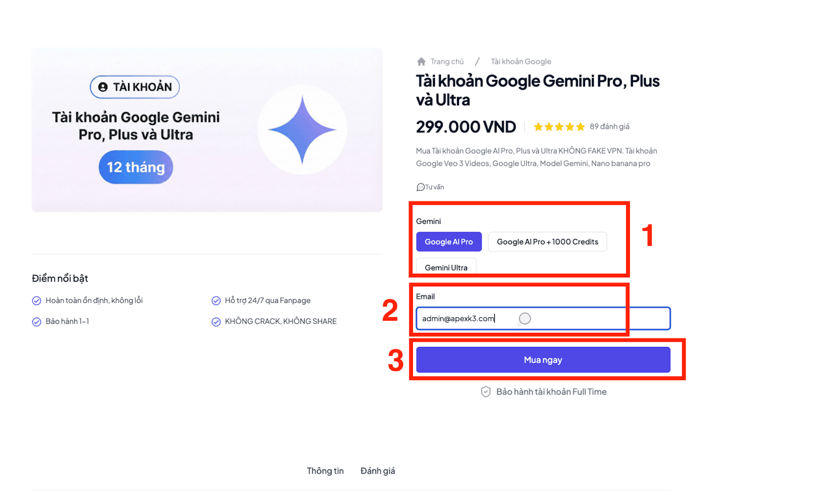
Task: Open Tài khoản Google breadcrumb link
Action: click(521, 62)
